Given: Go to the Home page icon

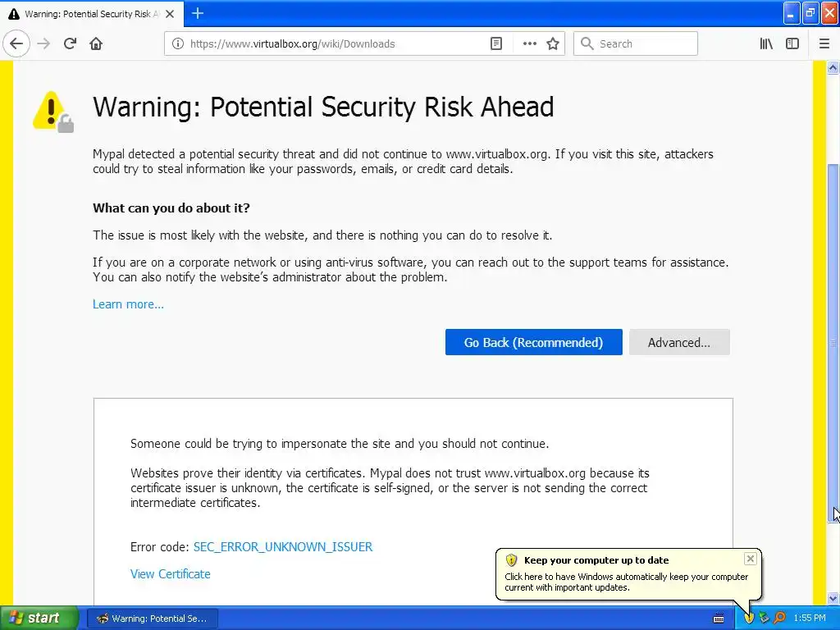Looking at the screenshot, I should 96,43.
